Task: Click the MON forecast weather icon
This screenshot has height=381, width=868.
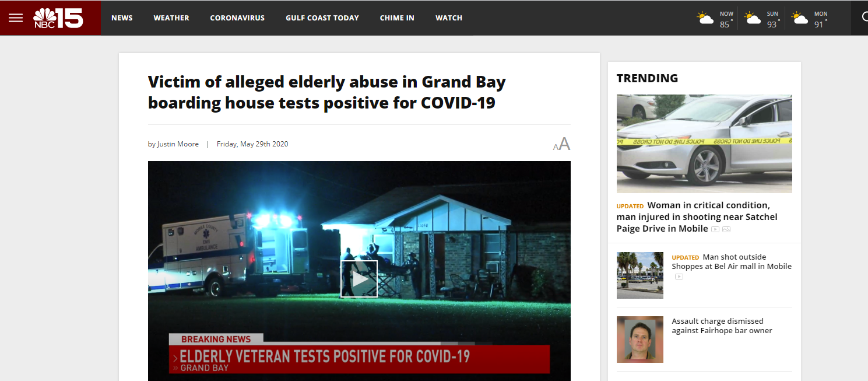Action: 800,18
